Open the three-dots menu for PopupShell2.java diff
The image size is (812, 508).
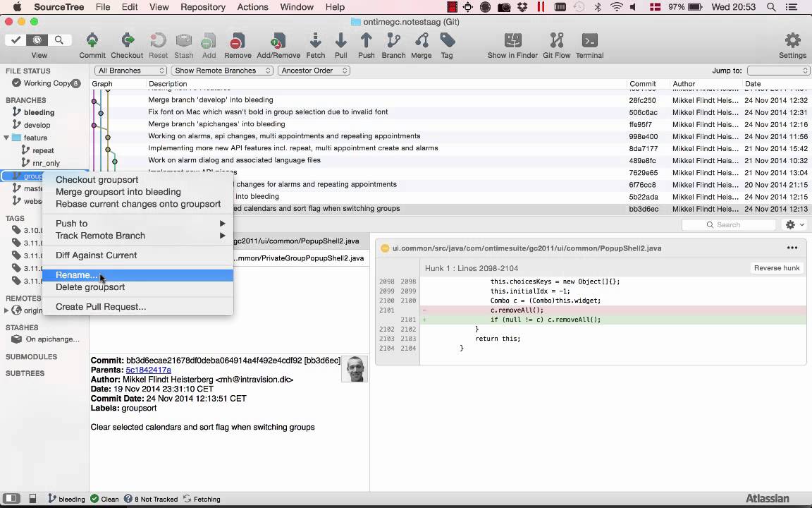pyautogui.click(x=792, y=248)
